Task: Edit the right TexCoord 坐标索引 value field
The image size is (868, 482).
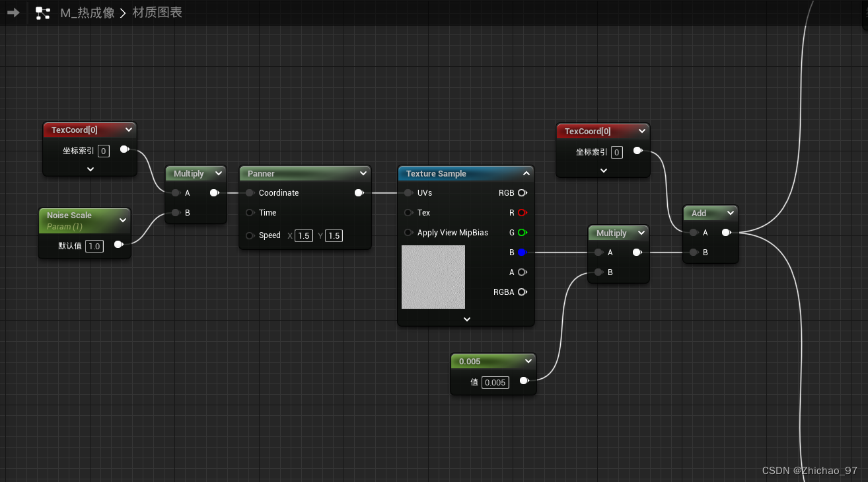Action: 617,152
